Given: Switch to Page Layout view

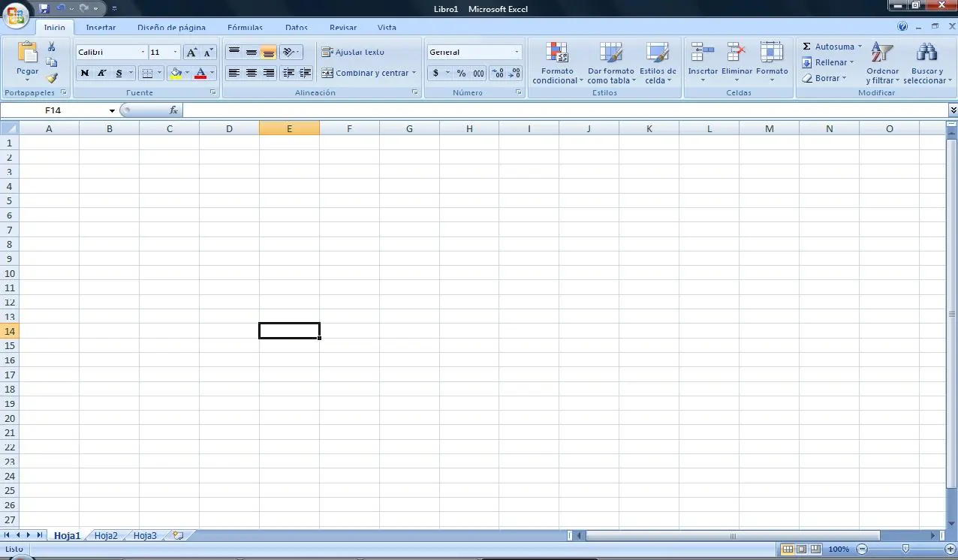Looking at the screenshot, I should pyautogui.click(x=801, y=549).
